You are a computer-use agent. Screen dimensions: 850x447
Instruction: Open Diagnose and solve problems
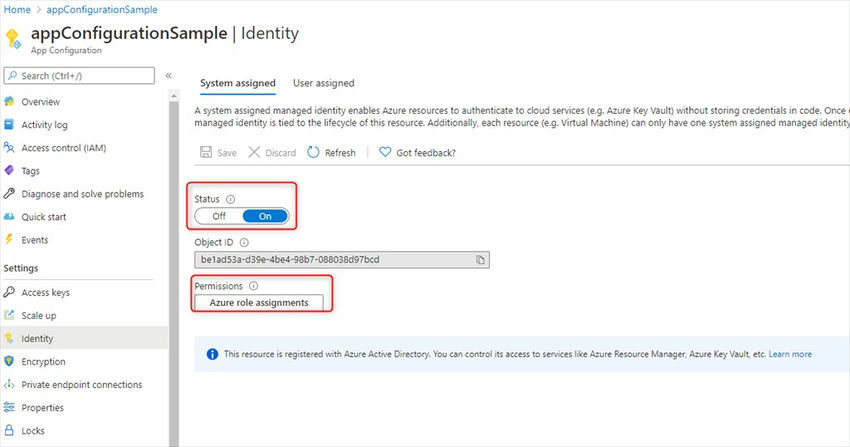(84, 193)
